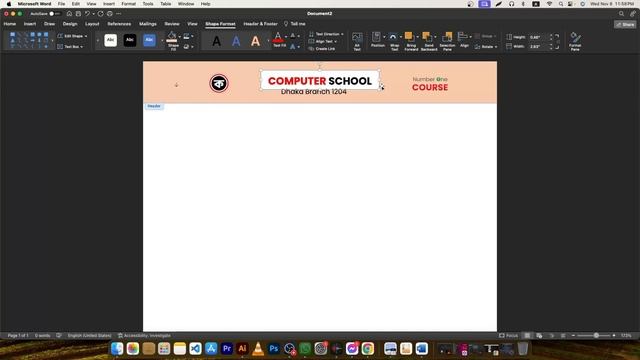This screenshot has width=640, height=360.
Task: Click the Redo/Repeat icon
Action: click(100, 14)
